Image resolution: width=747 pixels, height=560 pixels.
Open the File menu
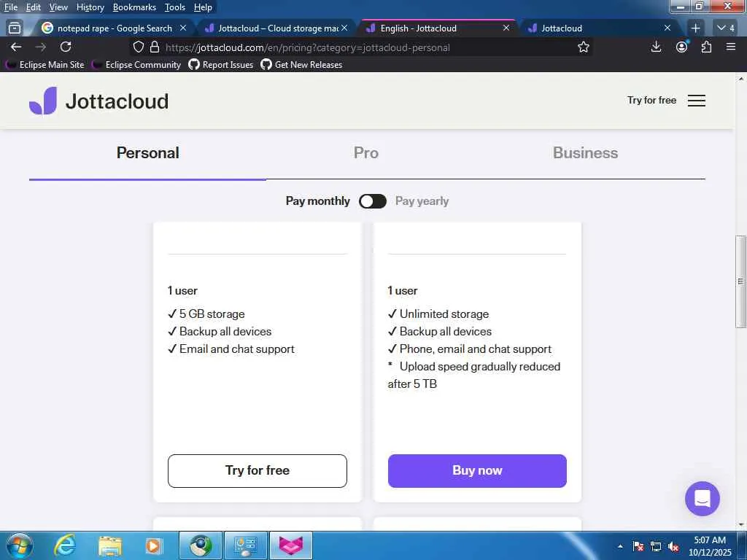pyautogui.click(x=10, y=7)
